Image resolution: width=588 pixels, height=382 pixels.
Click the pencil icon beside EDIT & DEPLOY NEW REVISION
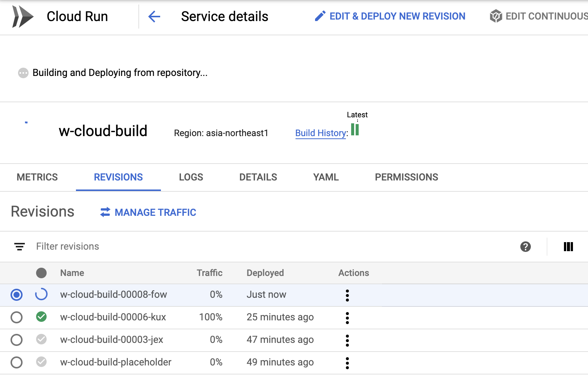pos(320,16)
